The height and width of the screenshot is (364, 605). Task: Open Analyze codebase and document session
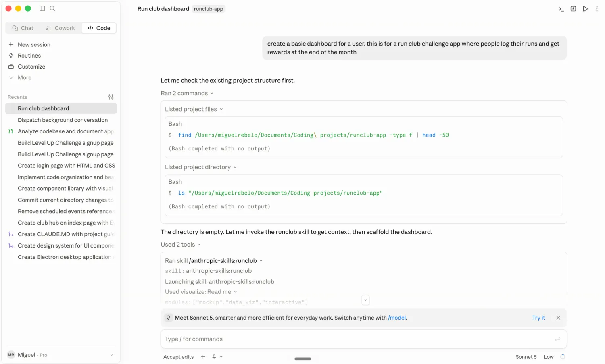pos(60,131)
